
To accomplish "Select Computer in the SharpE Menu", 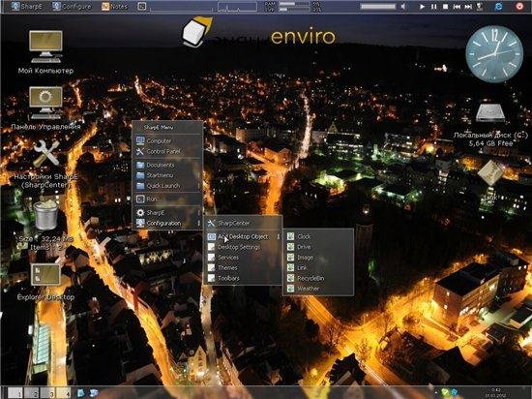I will point(167,140).
